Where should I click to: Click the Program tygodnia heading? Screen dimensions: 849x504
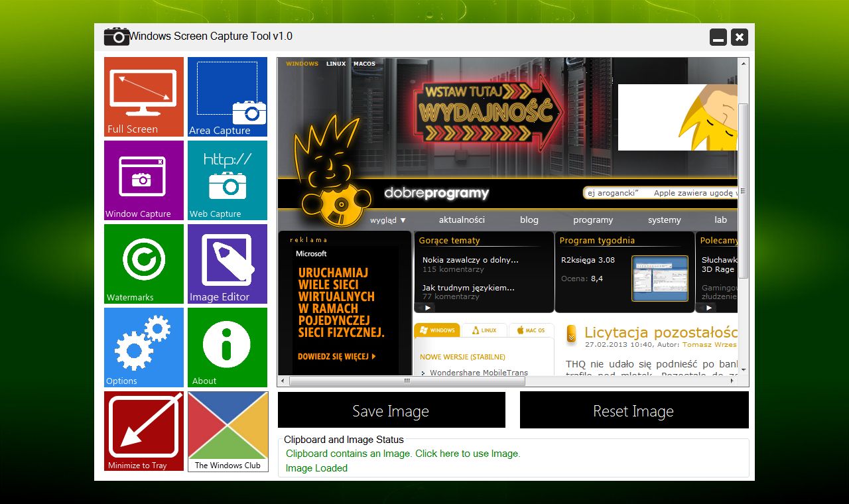coord(597,241)
